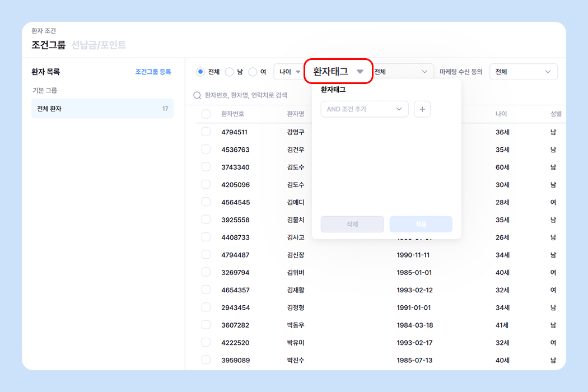This screenshot has height=392, width=588.
Task: Switch to the 선납금/포인트 tab
Action: pyautogui.click(x=99, y=45)
